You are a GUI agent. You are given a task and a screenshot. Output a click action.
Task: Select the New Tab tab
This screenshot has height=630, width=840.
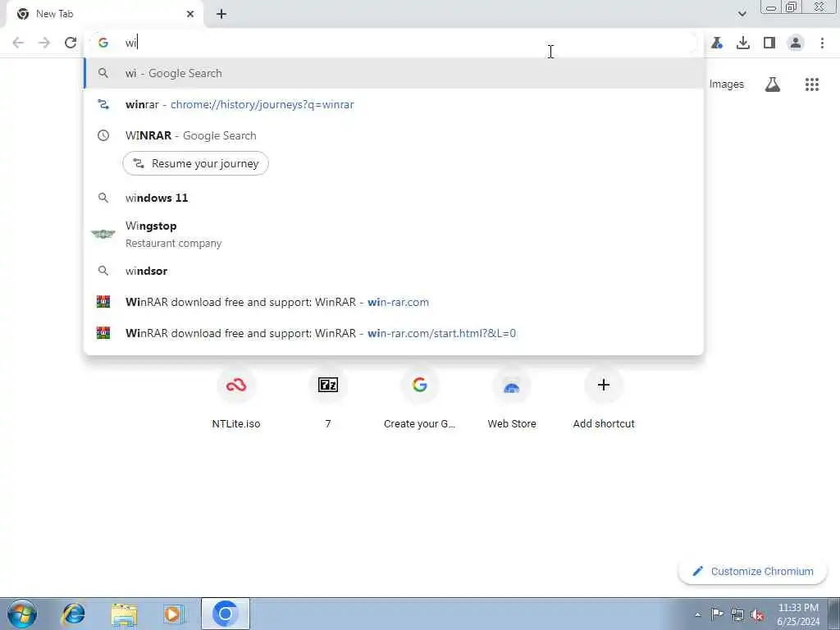point(104,14)
